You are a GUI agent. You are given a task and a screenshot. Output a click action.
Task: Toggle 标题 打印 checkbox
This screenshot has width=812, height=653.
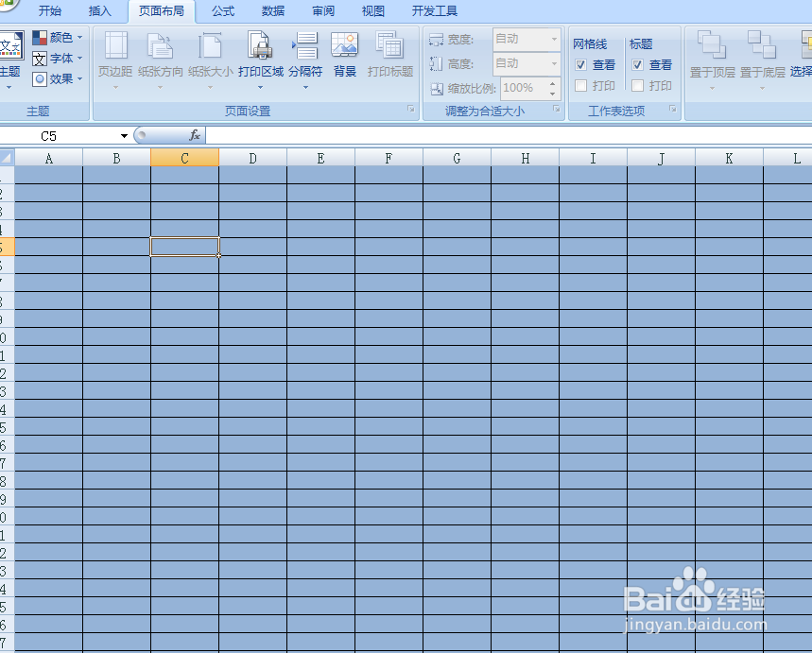637,85
